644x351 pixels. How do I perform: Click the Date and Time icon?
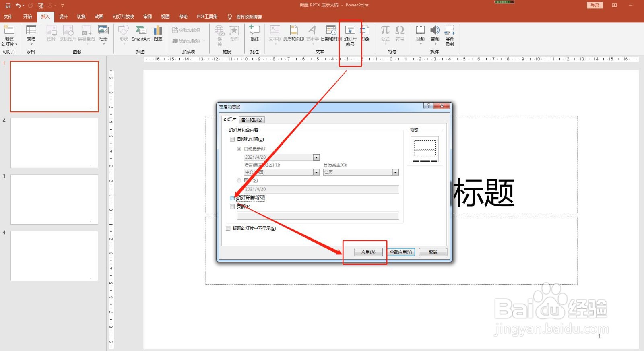click(331, 31)
